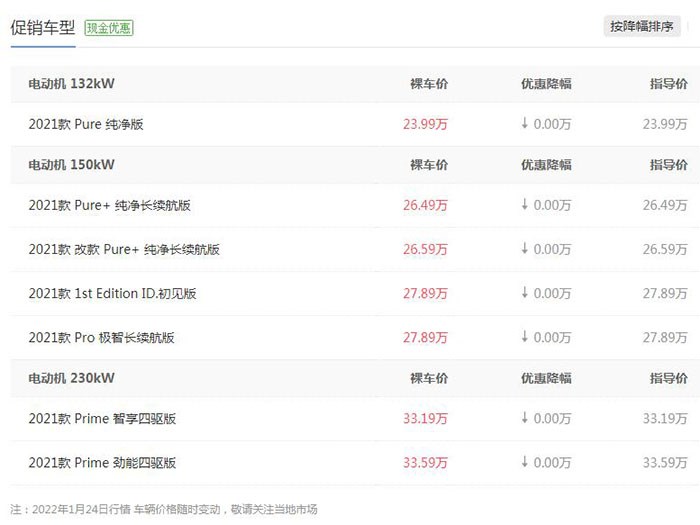Screen dimensions: 700x525
Task: Select the 促销车型 tab
Action: [43, 28]
